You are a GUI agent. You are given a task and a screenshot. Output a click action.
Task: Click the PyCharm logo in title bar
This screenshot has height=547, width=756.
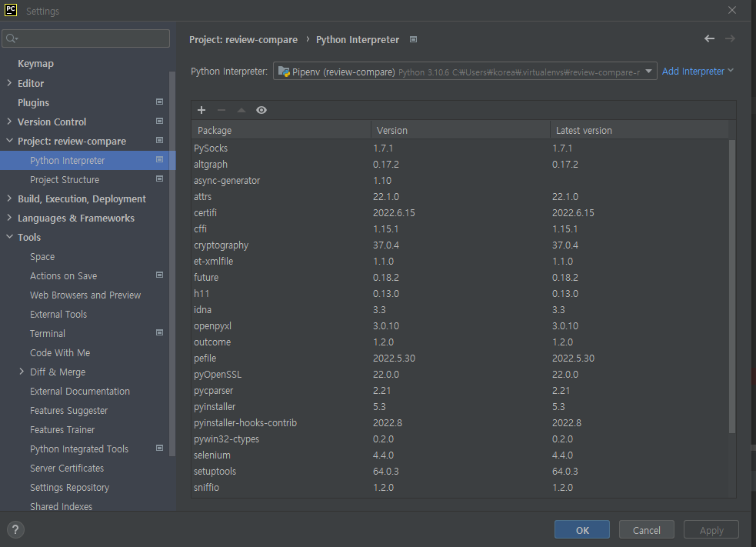[x=11, y=10]
